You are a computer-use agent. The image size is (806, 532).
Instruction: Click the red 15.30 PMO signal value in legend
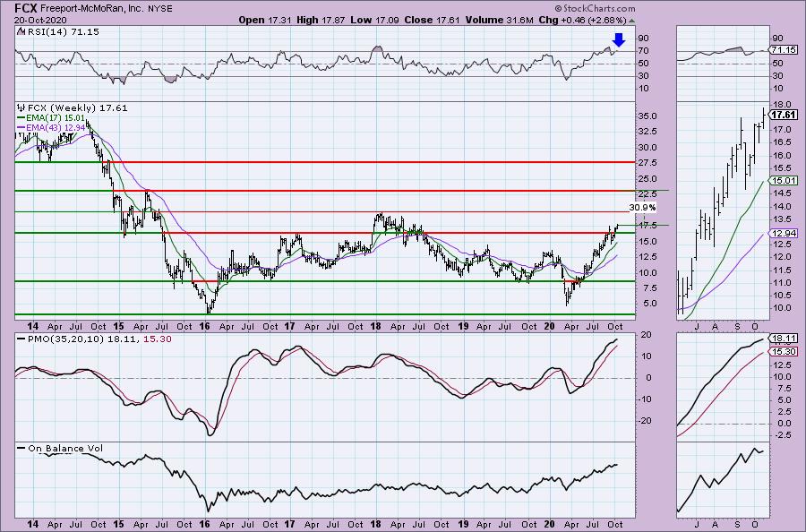coord(158,339)
